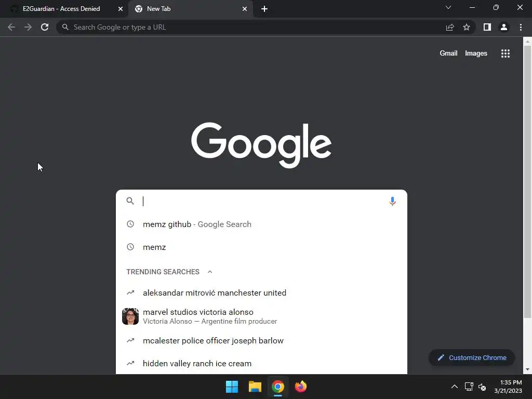Open Windows Start menu

point(232,387)
